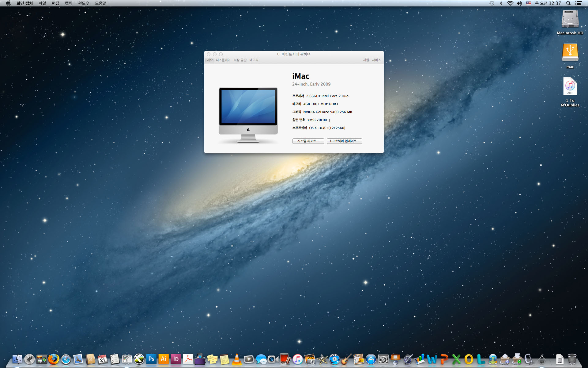Viewport: 588px width, 368px height.
Task: Switch to the 저장 공간 tab
Action: 240,60
